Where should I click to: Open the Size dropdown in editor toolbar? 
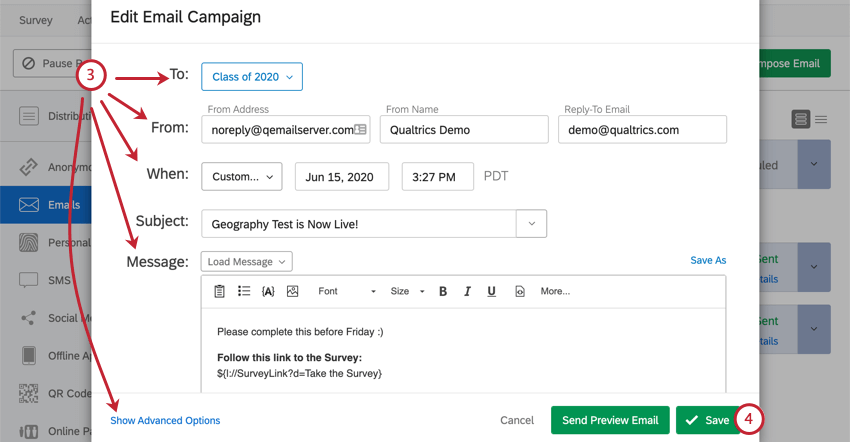pyautogui.click(x=407, y=291)
